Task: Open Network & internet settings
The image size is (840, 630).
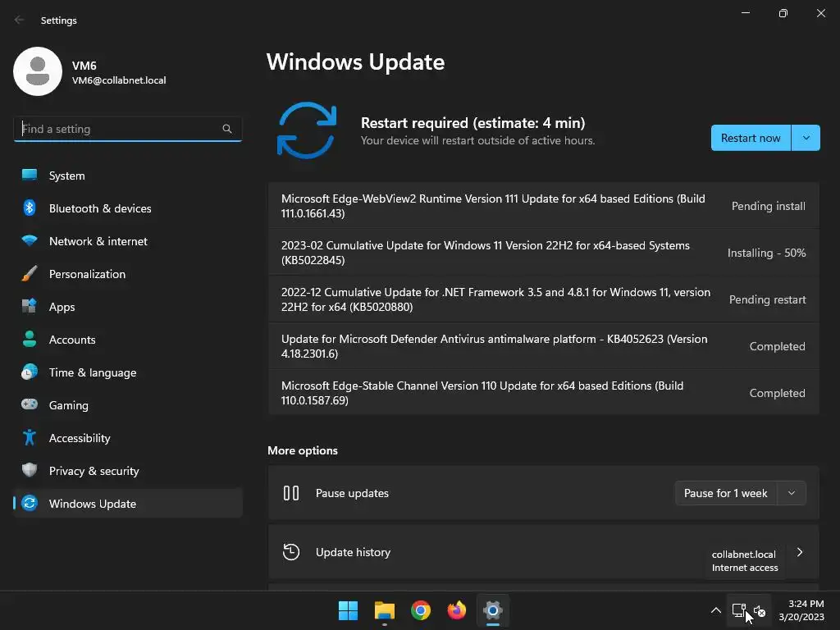Action: (x=127, y=240)
